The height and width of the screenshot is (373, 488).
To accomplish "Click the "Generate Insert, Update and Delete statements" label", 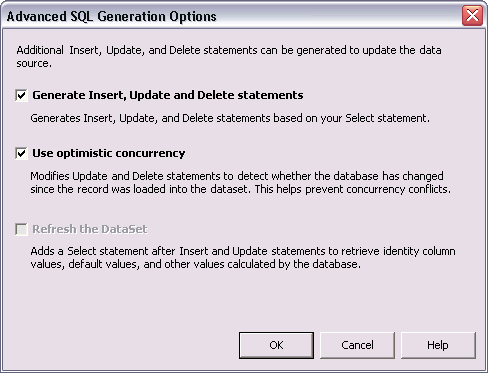I will click(x=168, y=95).
